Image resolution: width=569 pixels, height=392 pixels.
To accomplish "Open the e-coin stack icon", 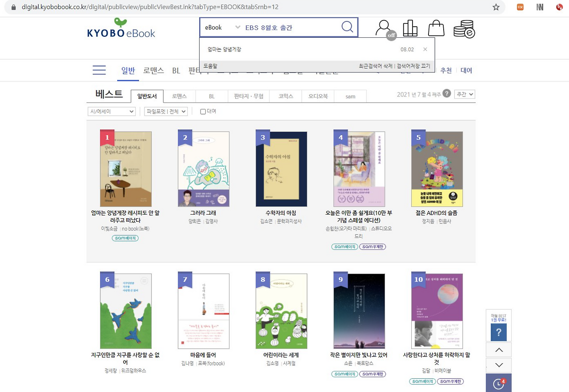I will click(x=464, y=29).
